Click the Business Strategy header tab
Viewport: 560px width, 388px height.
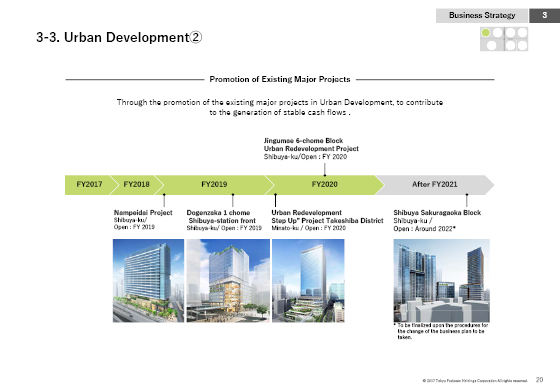[482, 15]
